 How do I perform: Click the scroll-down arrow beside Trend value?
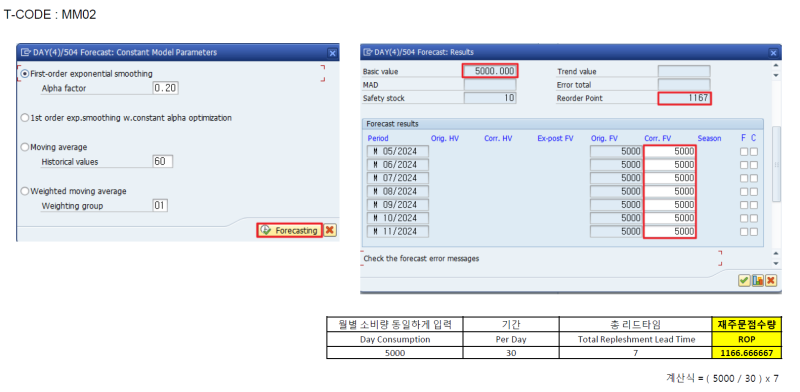click(776, 75)
